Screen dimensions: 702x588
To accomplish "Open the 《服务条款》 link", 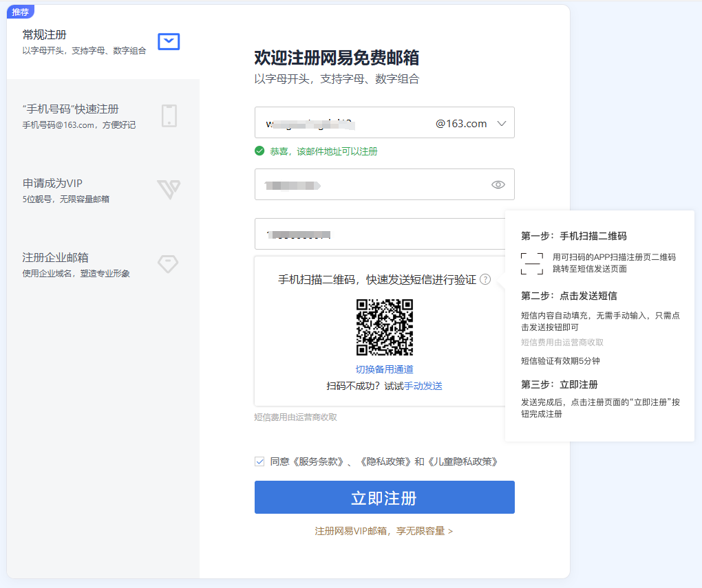I will point(318,461).
